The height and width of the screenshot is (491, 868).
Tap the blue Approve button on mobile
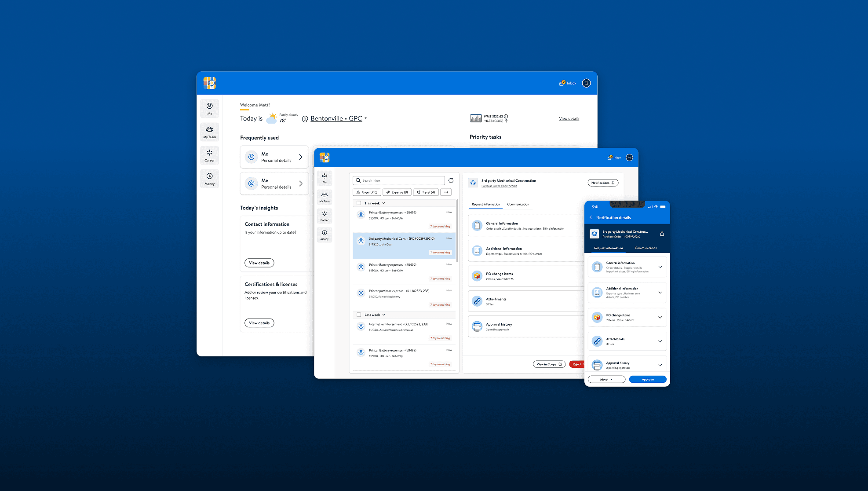[647, 379]
